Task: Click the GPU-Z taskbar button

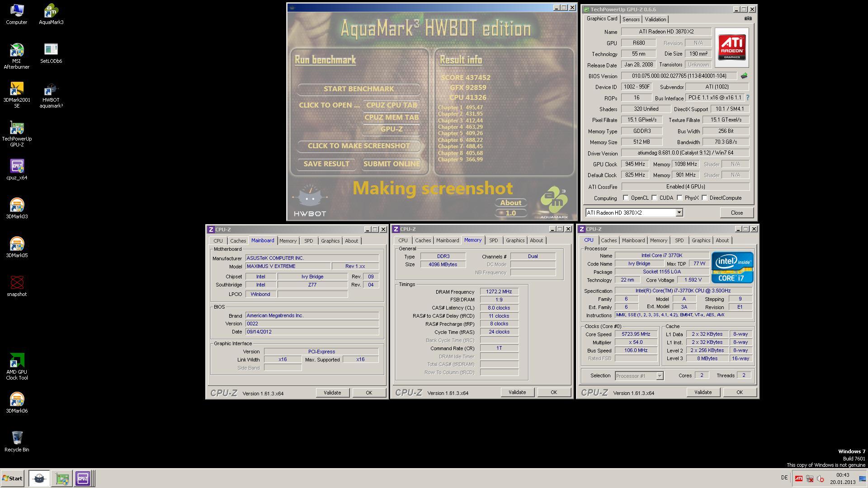Action: (62, 478)
